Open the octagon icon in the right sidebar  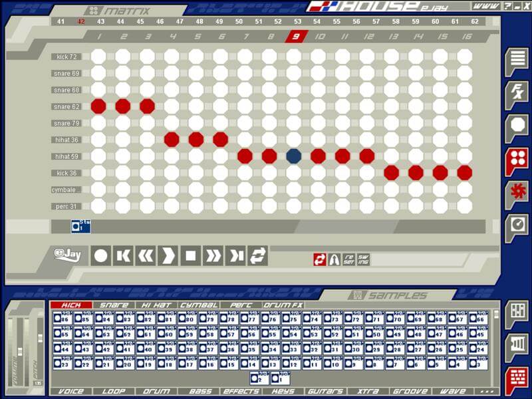pyautogui.click(x=515, y=126)
